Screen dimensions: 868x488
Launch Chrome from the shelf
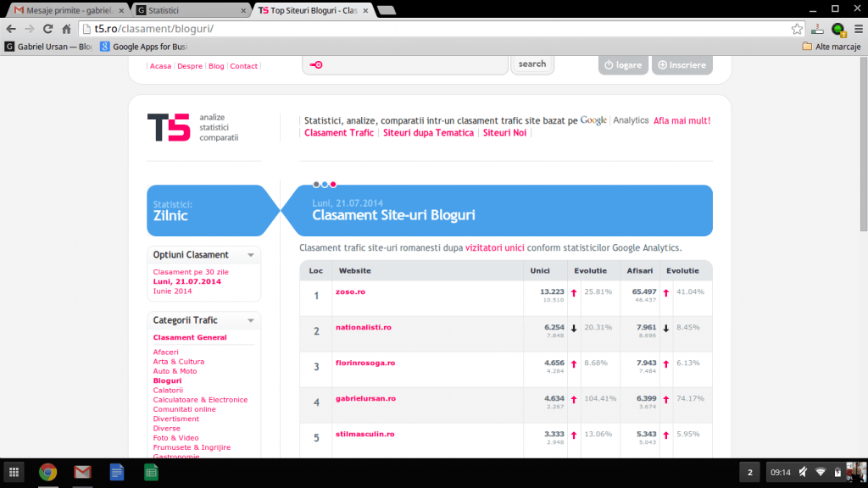tap(48, 472)
